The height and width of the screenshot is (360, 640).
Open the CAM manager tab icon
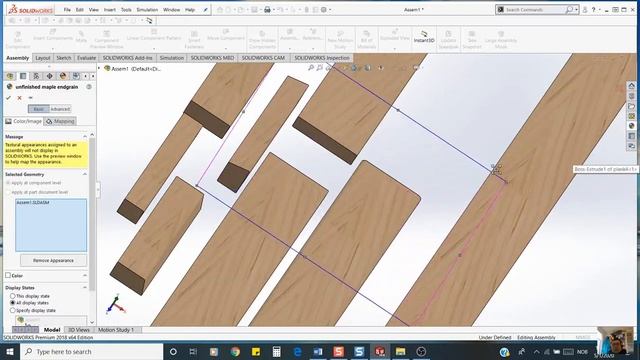click(x=76, y=76)
